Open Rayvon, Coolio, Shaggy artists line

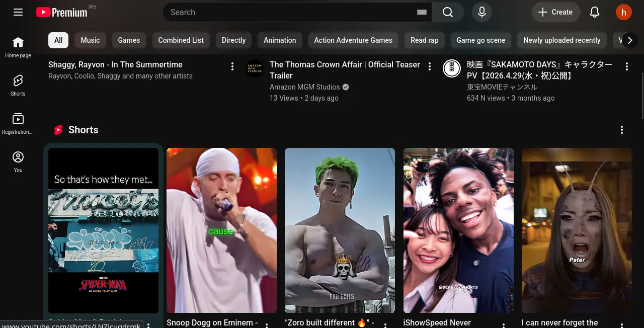[120, 76]
